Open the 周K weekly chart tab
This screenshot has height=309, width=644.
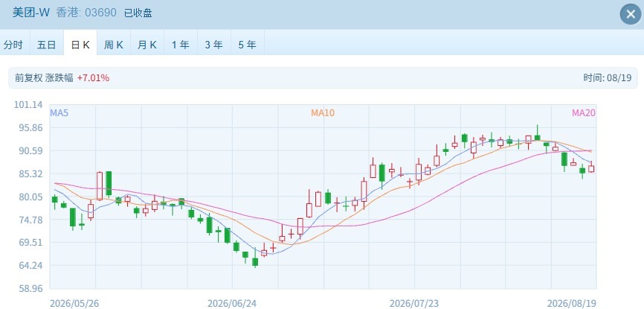coord(114,45)
